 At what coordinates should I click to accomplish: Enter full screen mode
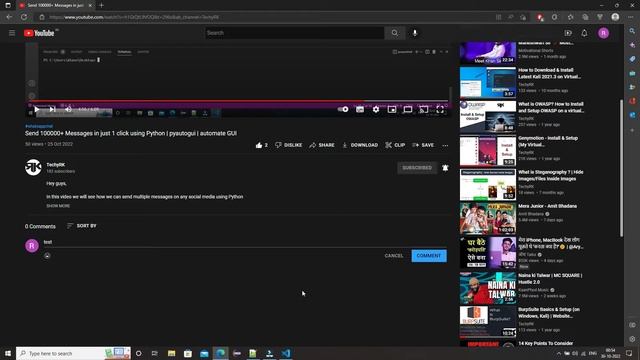440,109
